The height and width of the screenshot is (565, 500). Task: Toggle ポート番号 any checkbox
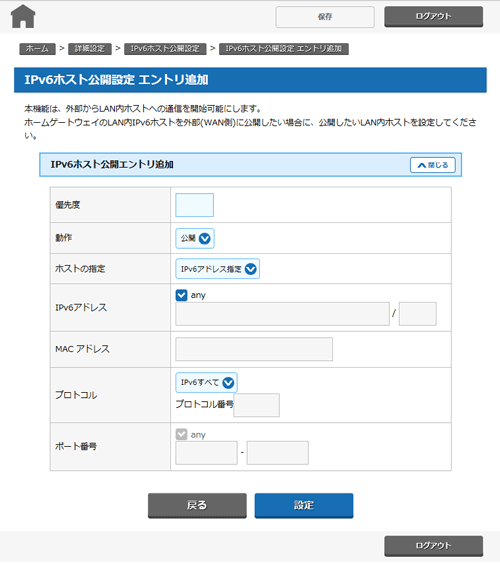tap(182, 434)
